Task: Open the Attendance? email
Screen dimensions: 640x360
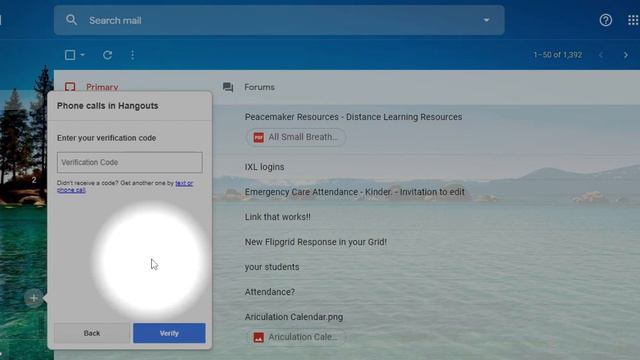Action: click(x=270, y=292)
